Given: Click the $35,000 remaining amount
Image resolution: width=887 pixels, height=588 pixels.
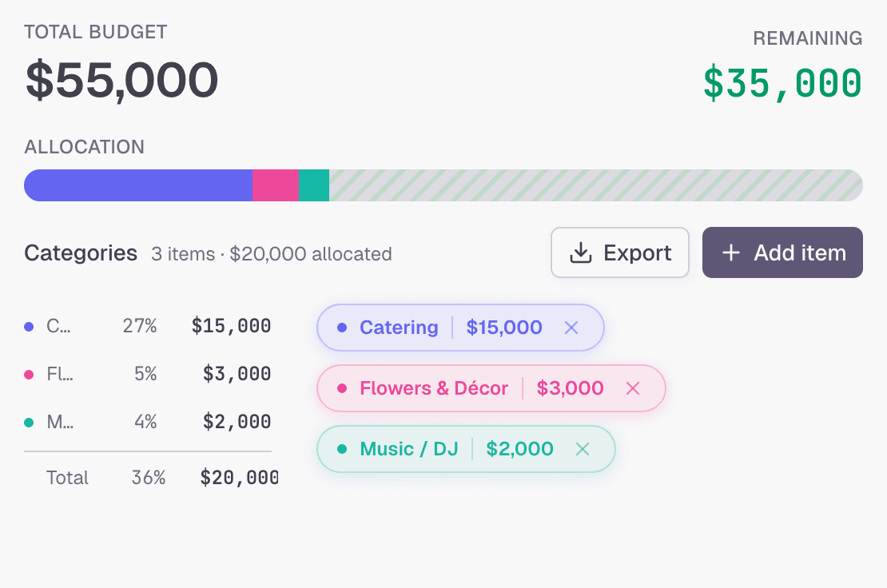Looking at the screenshot, I should 782,83.
